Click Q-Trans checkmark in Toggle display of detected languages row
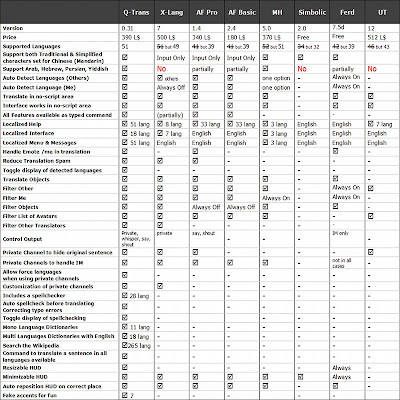This screenshot has width=400, height=400. [x=125, y=170]
